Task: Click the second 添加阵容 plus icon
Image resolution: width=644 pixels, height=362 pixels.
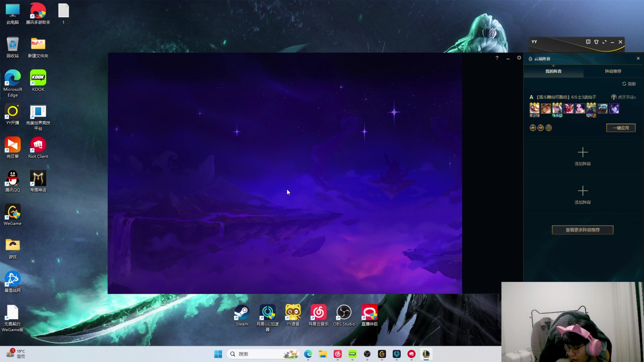Action: point(583,191)
